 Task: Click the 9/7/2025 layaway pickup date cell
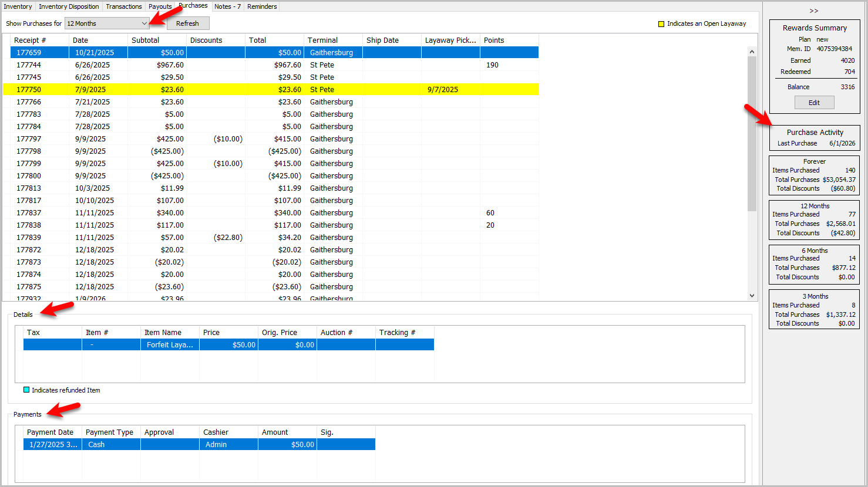(x=451, y=89)
